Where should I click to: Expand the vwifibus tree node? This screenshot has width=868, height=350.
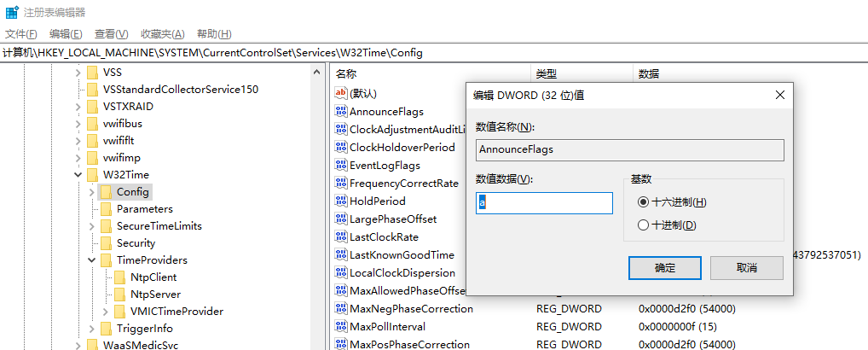point(78,124)
